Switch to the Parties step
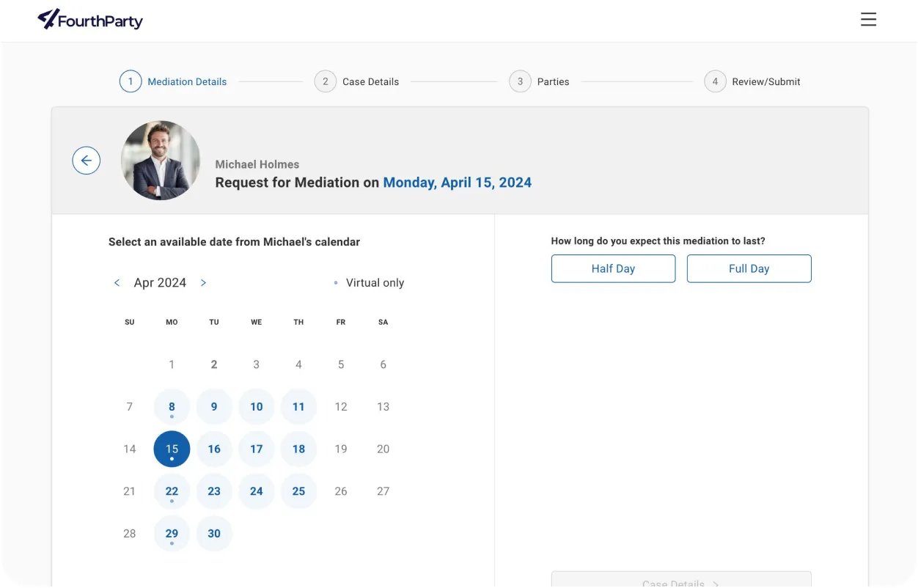This screenshot has width=918, height=588. [x=520, y=81]
